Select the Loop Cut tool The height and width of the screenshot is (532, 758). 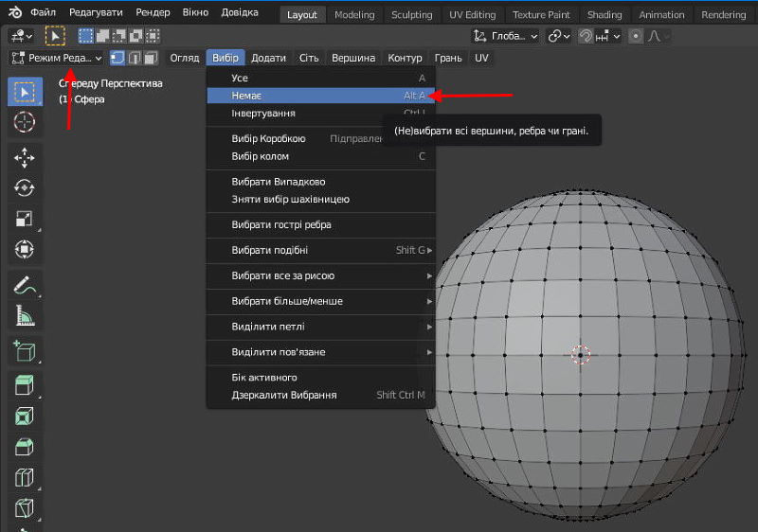(x=25, y=477)
